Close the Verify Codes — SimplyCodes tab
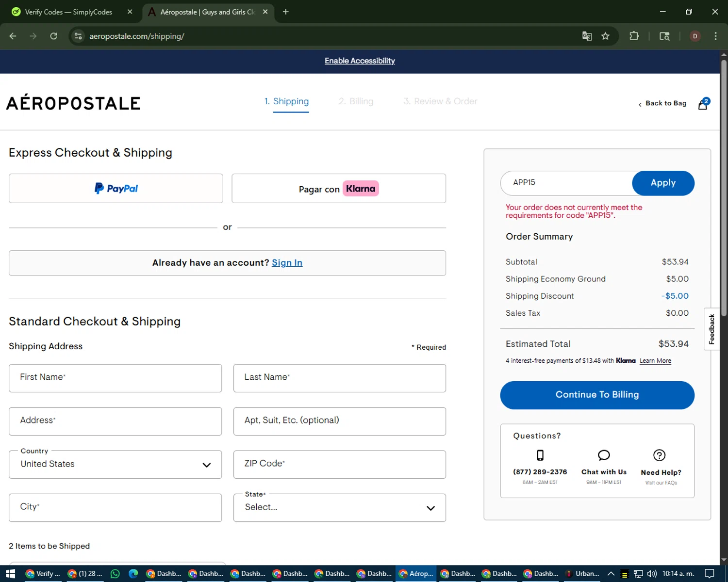The width and height of the screenshot is (728, 582). (130, 12)
